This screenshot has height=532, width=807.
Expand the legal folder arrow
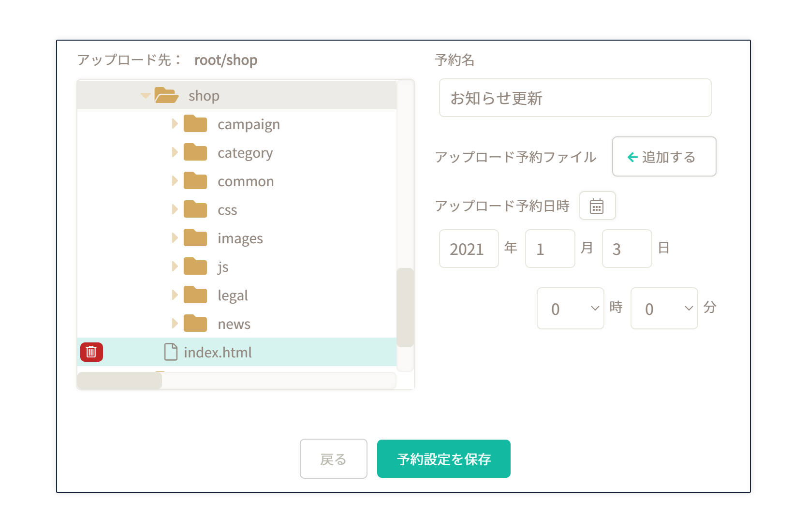175,295
